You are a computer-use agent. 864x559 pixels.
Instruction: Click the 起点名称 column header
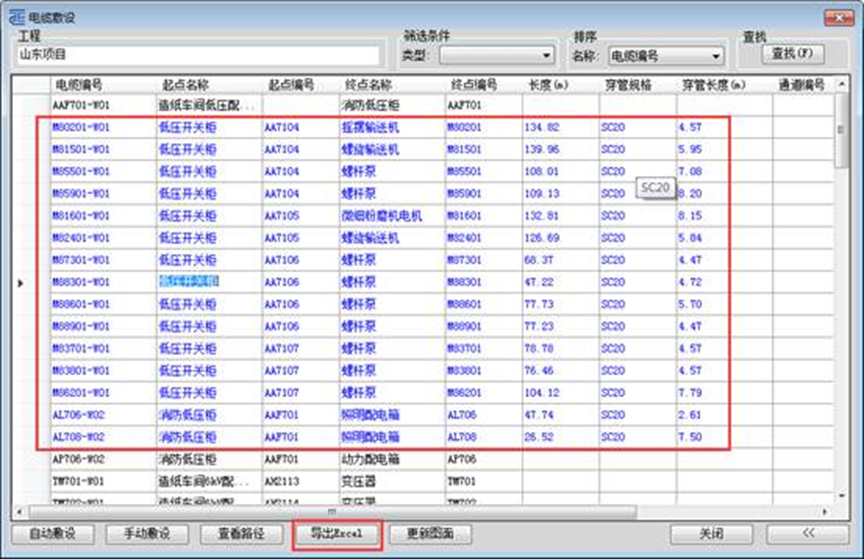(x=186, y=85)
